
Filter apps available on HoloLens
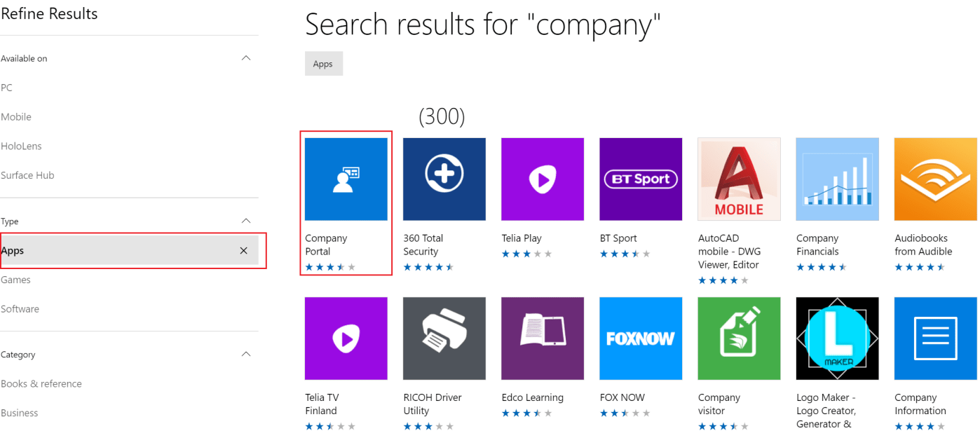pyautogui.click(x=20, y=146)
